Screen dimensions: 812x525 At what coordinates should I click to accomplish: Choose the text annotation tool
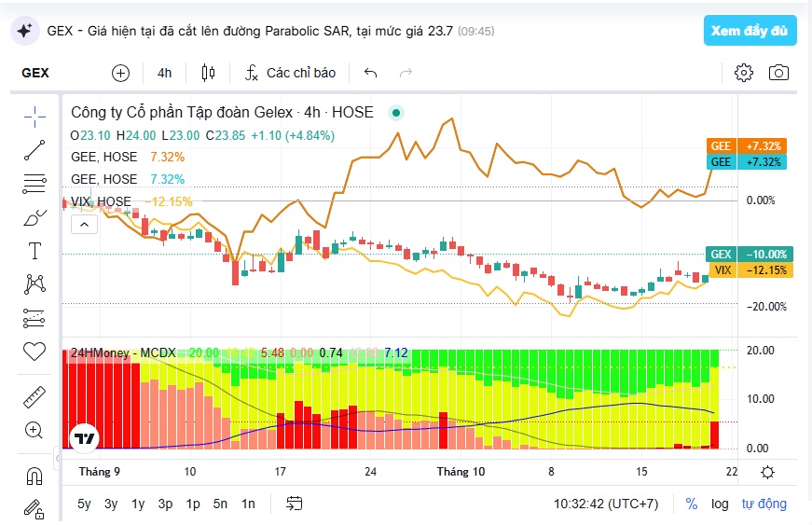(34, 251)
